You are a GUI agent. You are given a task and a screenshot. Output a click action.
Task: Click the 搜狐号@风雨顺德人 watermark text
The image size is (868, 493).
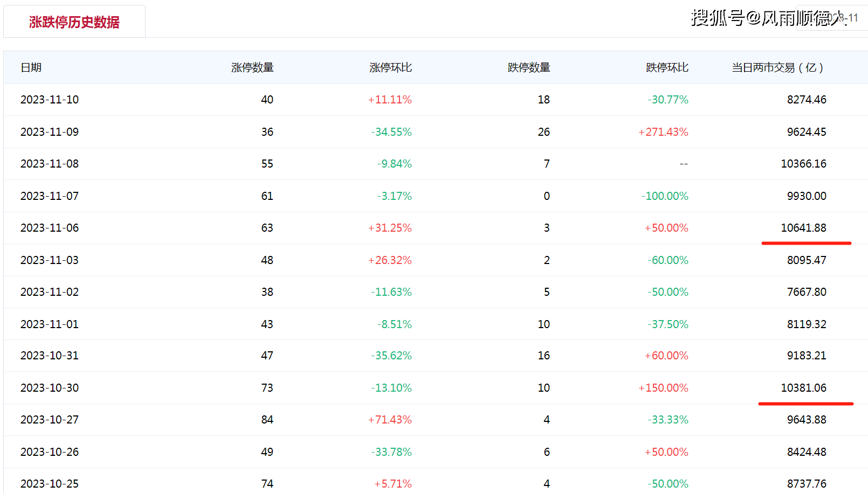768,18
